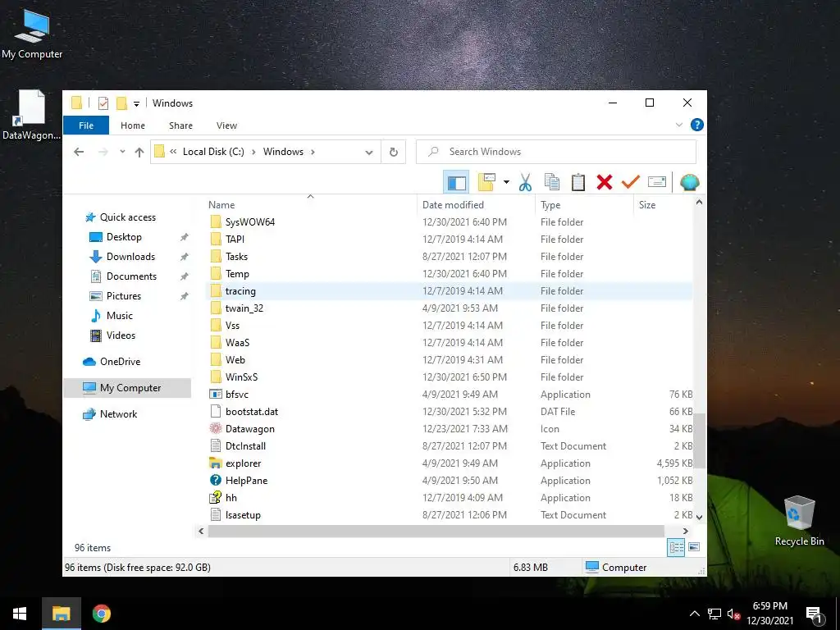Select the WinSxS folder

[241, 377]
